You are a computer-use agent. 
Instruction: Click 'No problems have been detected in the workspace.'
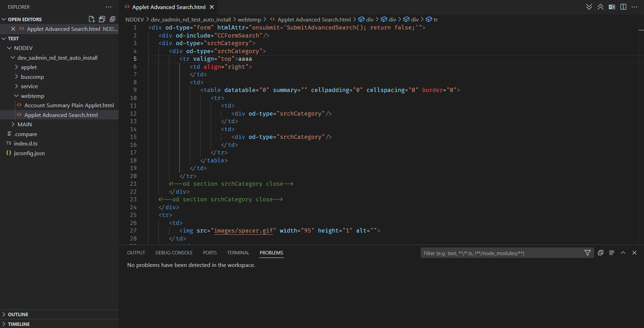pyautogui.click(x=191, y=265)
